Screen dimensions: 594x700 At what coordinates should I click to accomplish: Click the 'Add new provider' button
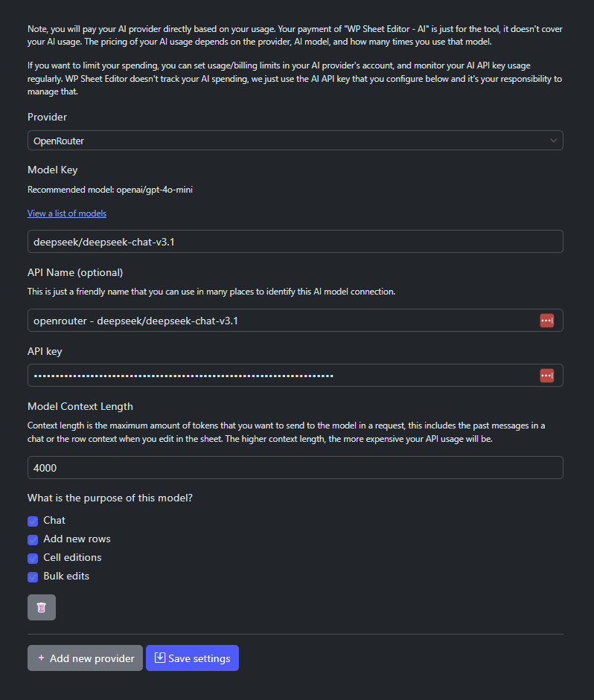(86, 658)
